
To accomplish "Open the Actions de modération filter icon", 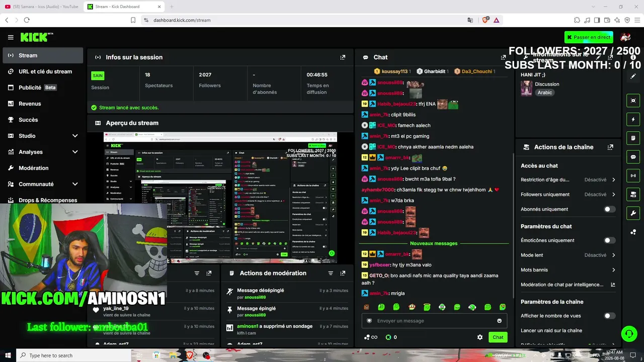I will pos(331,273).
